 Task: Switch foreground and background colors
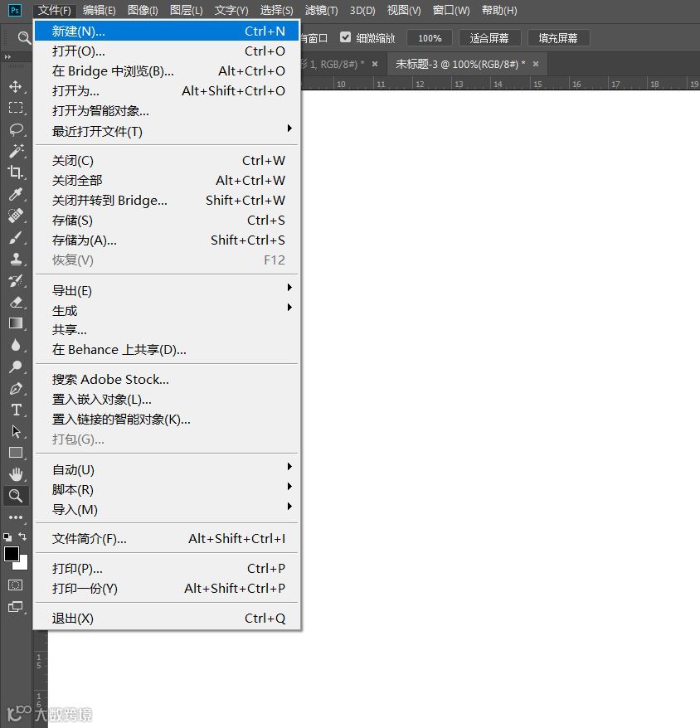(x=22, y=536)
